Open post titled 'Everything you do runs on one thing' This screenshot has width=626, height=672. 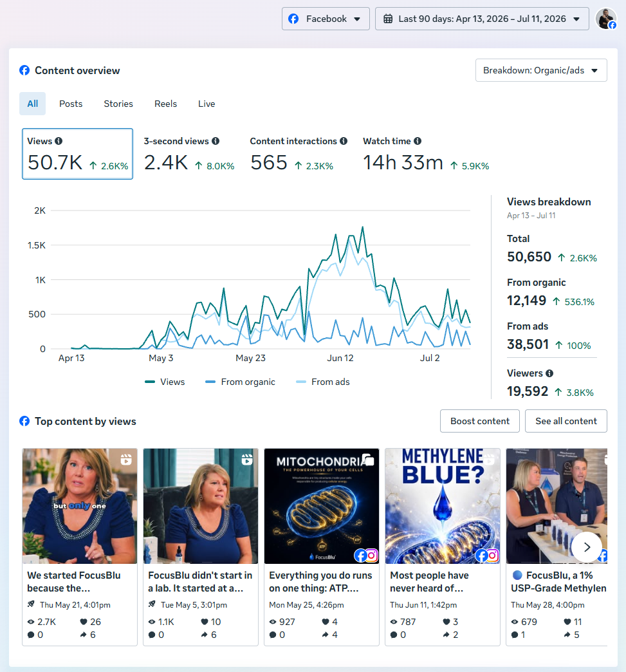pos(320,582)
